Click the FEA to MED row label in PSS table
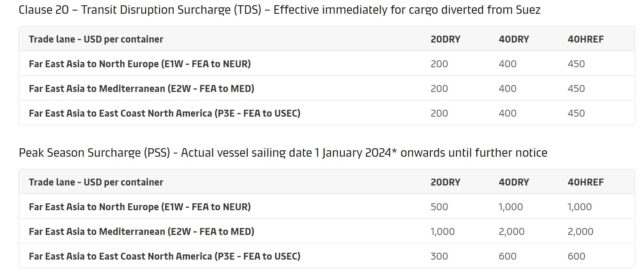This screenshot has width=644, height=275. [141, 232]
